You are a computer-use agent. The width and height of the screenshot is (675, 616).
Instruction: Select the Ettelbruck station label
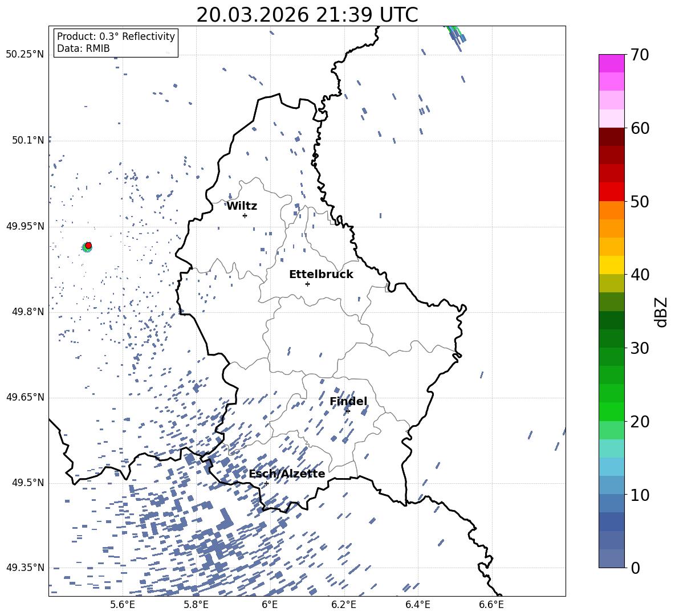pos(321,275)
